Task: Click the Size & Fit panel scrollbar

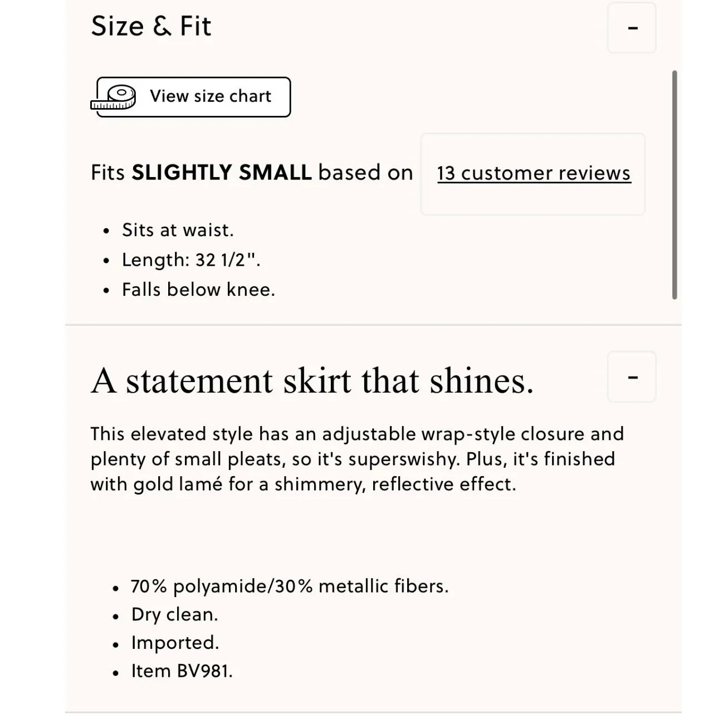Action: pyautogui.click(x=675, y=184)
